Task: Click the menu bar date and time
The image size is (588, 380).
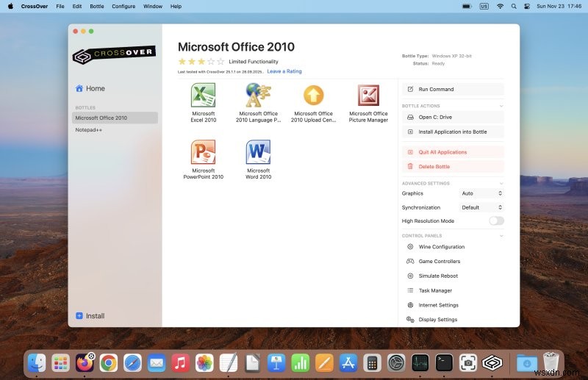Action: pyautogui.click(x=559, y=7)
